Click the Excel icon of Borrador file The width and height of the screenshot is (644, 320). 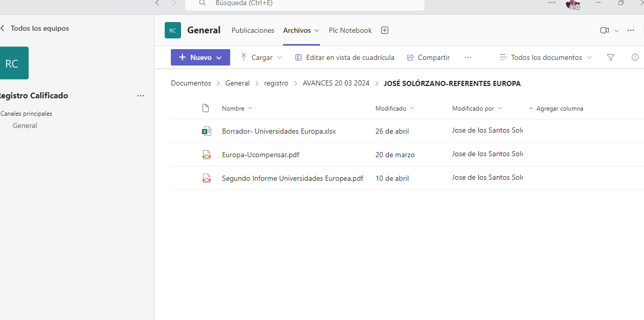(206, 131)
